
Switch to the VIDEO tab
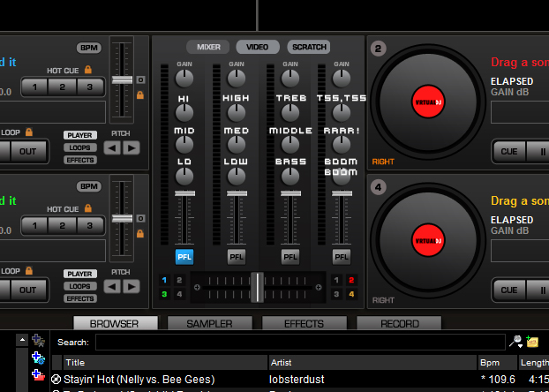(x=258, y=47)
